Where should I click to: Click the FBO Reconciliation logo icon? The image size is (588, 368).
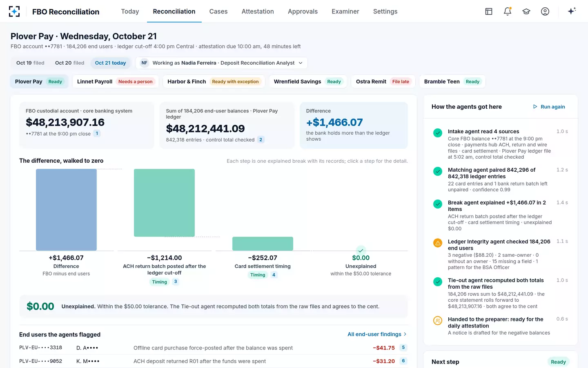(14, 11)
